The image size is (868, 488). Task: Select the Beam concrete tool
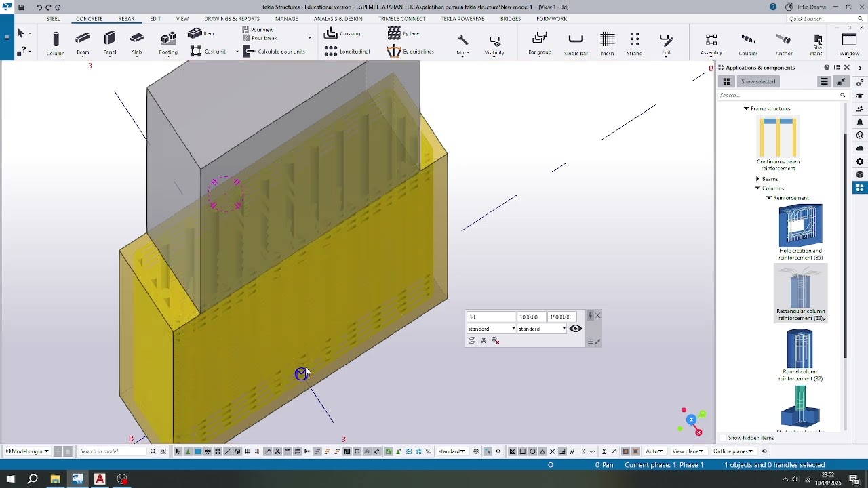(x=83, y=43)
